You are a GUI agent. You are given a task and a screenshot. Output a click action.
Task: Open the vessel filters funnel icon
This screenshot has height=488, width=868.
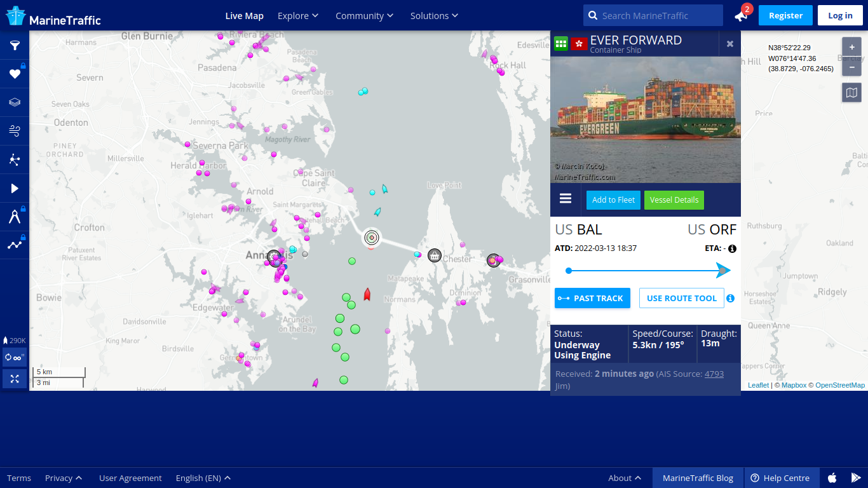point(15,45)
